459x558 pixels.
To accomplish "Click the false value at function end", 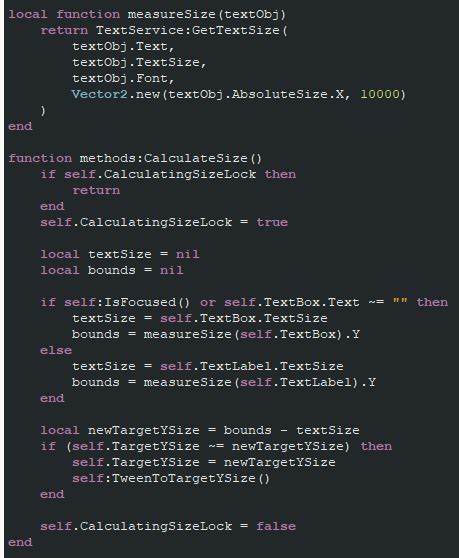I will tap(276, 526).
